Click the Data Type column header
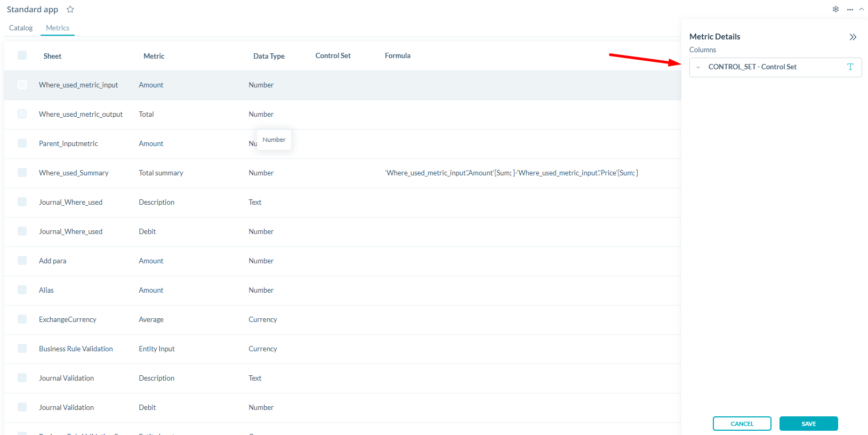868x435 pixels. click(269, 56)
